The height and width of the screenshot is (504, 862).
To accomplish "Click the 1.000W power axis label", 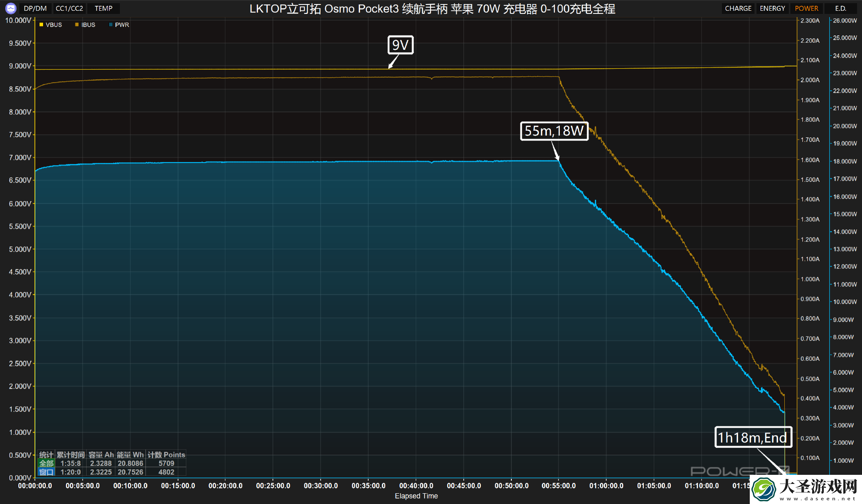I will [x=844, y=460].
